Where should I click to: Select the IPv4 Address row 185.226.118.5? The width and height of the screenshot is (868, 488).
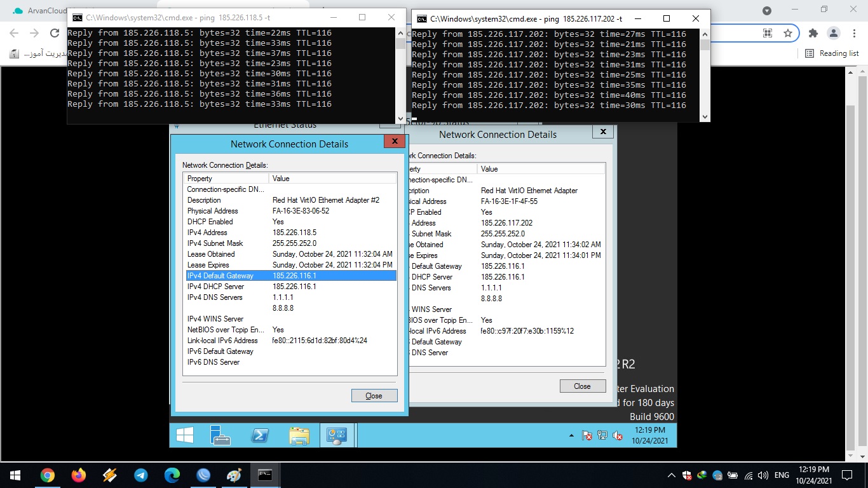(290, 233)
